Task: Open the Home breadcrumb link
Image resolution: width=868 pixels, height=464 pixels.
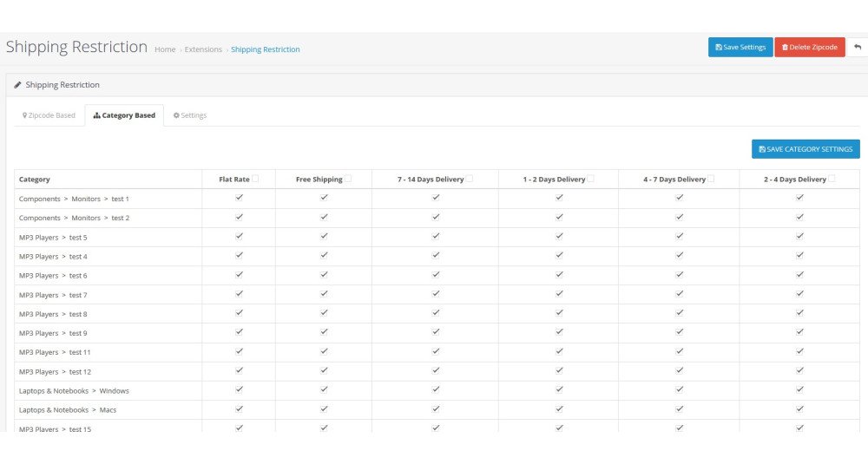Action: click(x=165, y=49)
